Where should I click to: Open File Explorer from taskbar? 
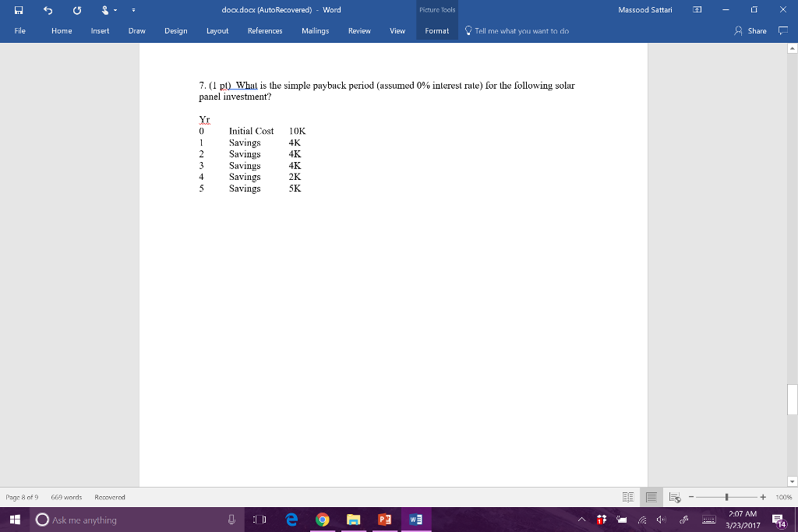tap(353, 520)
